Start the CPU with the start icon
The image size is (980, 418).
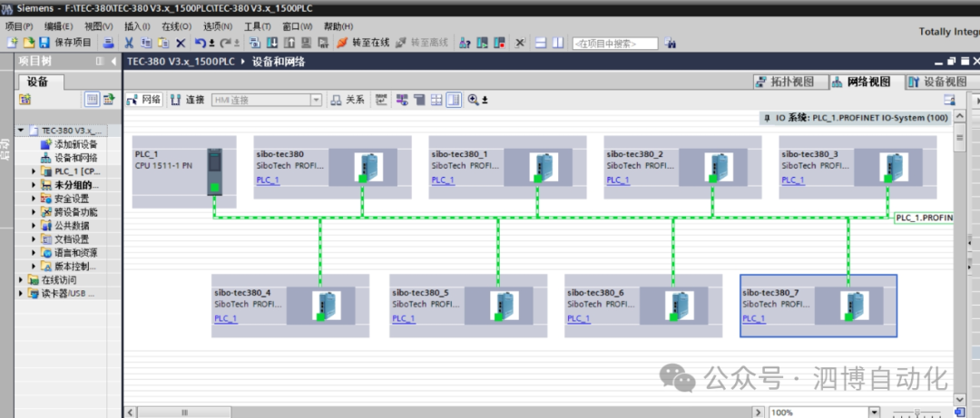pos(482,44)
